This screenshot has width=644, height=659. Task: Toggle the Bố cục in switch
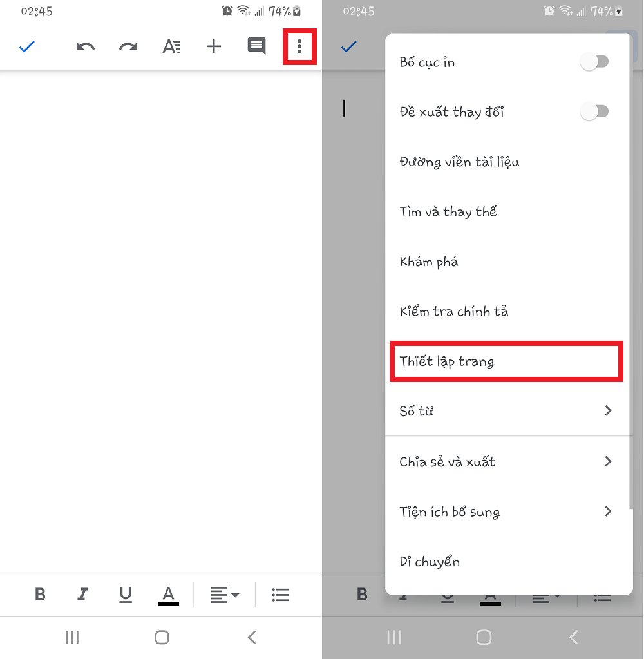[x=594, y=62]
